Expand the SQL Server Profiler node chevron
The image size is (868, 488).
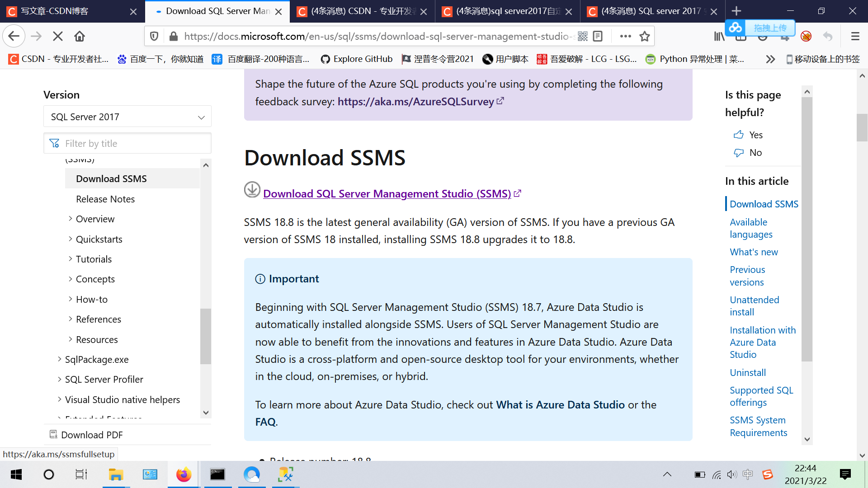59,379
